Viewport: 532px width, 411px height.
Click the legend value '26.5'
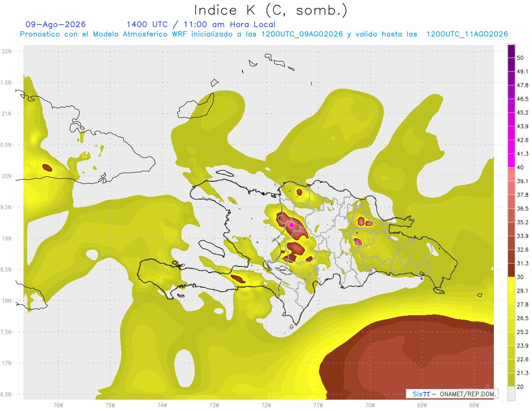pyautogui.click(x=523, y=318)
